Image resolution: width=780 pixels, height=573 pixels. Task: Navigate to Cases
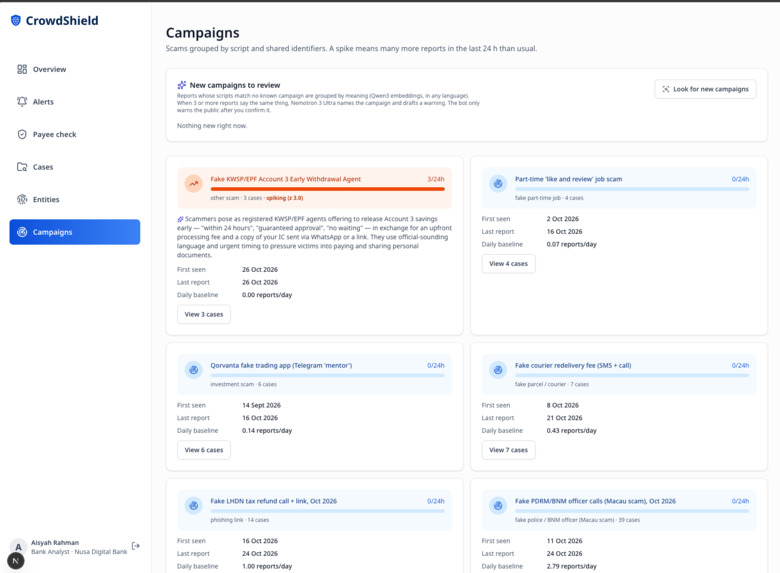click(75, 167)
